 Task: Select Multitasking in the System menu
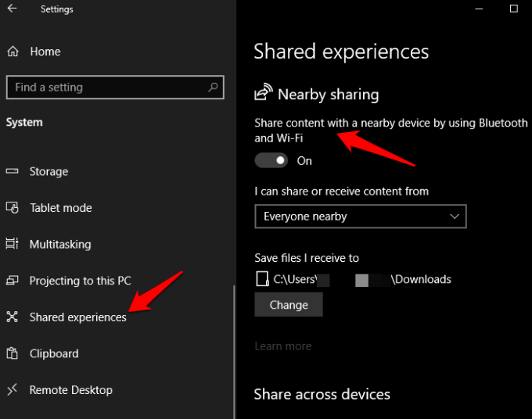(60, 245)
